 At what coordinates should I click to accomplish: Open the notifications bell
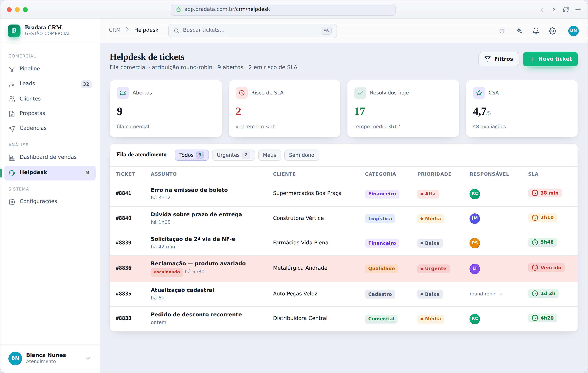point(536,31)
